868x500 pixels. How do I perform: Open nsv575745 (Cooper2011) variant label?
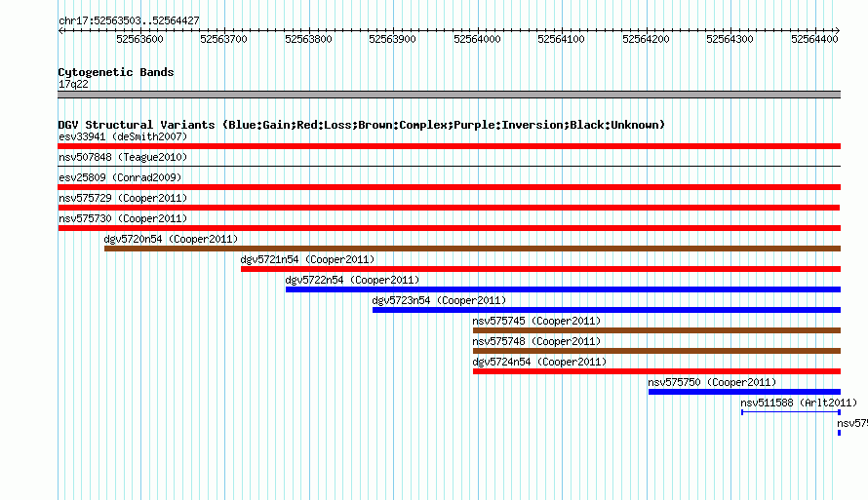pos(536,321)
